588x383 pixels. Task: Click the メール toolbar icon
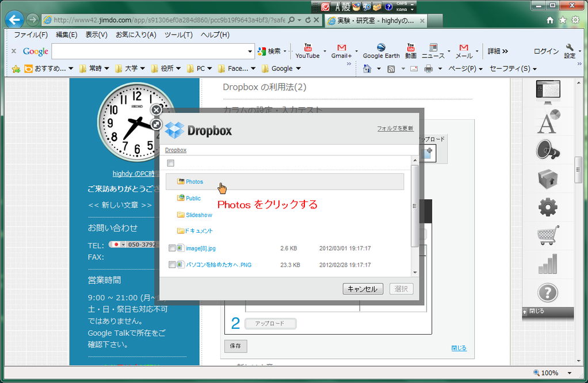click(464, 51)
